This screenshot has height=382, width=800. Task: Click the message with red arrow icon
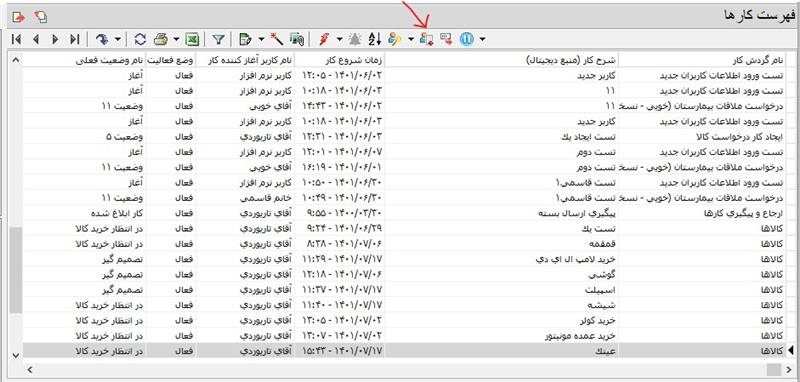(446, 39)
